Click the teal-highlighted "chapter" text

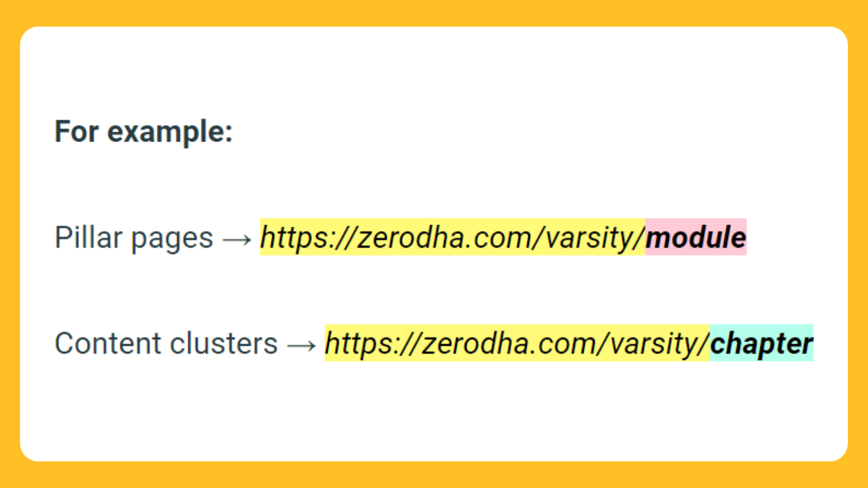click(x=762, y=343)
